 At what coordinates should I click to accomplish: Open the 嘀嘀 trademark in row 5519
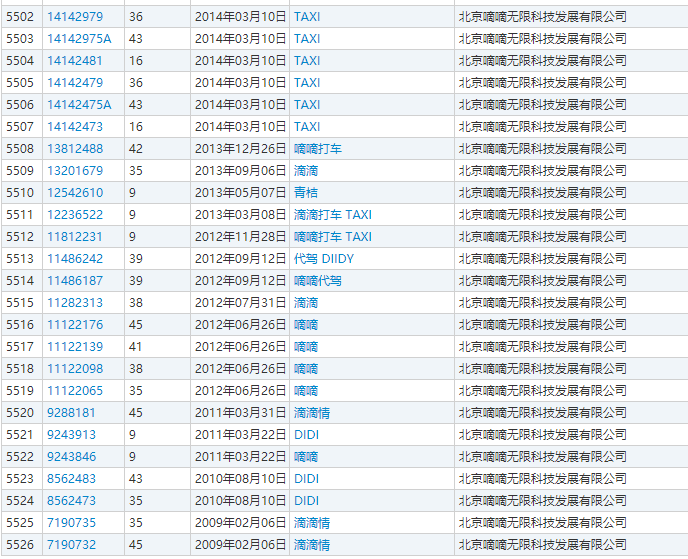point(306,391)
